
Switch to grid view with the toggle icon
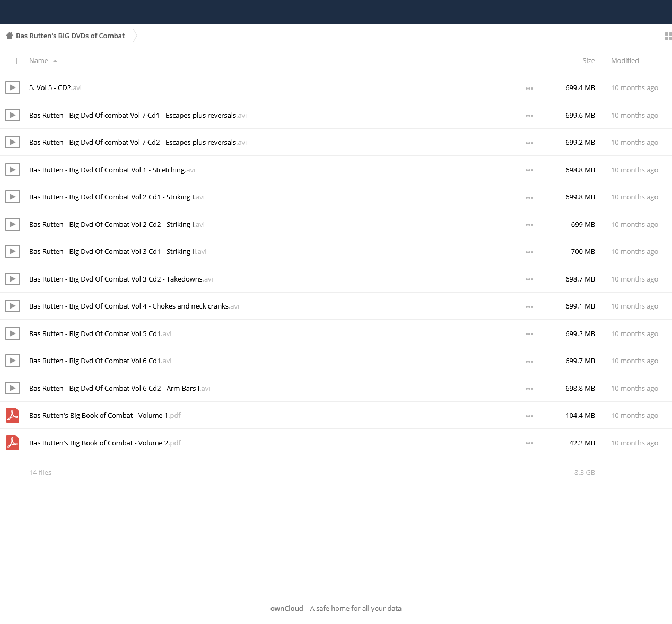pyautogui.click(x=668, y=36)
